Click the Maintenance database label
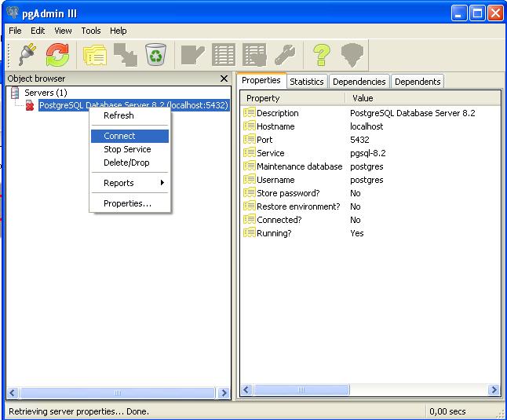The height and width of the screenshot is (420, 507). click(x=300, y=166)
